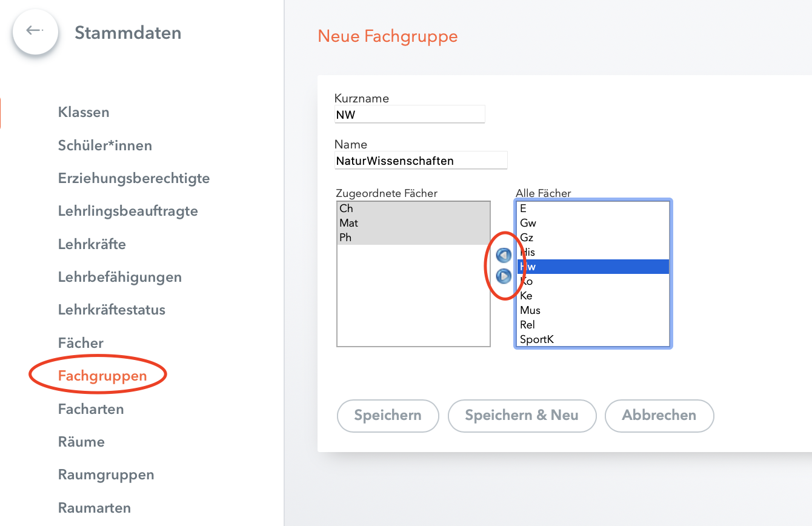Select Mat in the assigned subjects list

click(413, 223)
